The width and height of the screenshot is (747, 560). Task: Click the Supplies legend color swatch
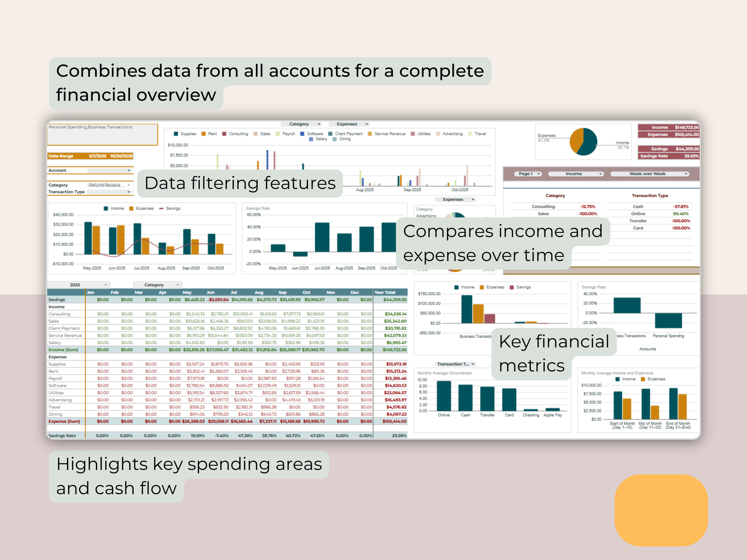176,134
